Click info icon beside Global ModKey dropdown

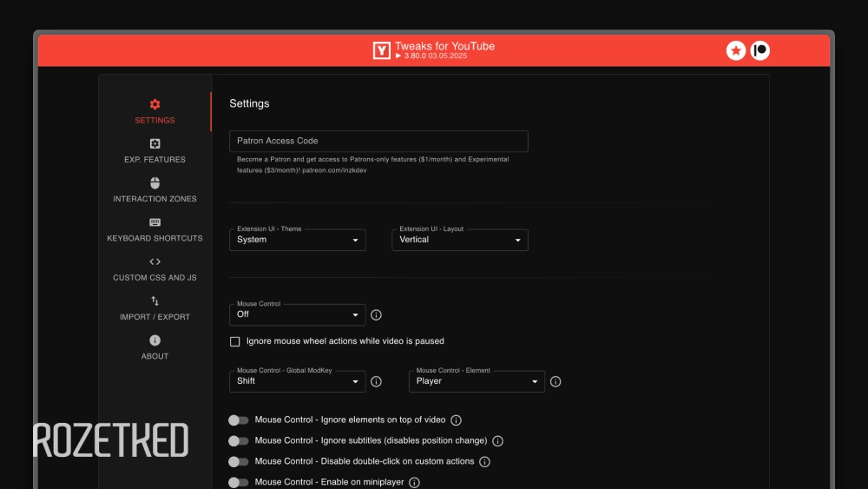(376, 381)
